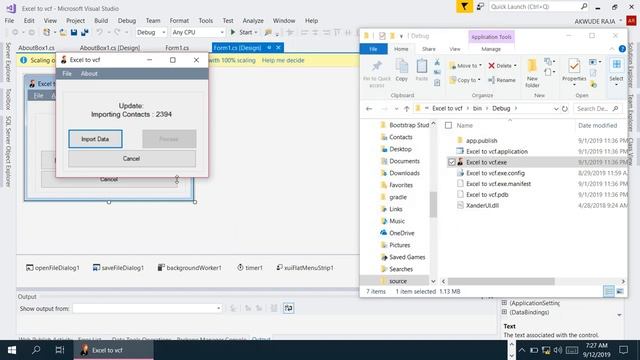The height and width of the screenshot is (360, 640).
Task: Open the Analyze menu in Visual Studio
Action: click(x=253, y=20)
